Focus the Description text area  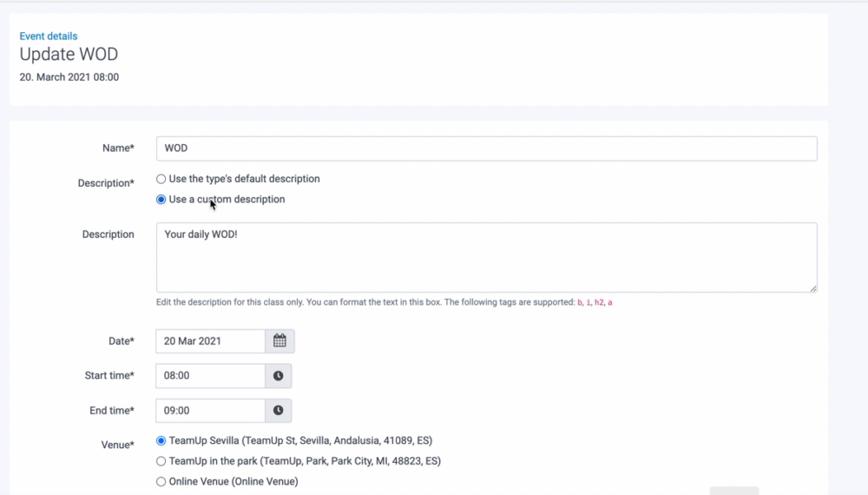pyautogui.click(x=486, y=257)
